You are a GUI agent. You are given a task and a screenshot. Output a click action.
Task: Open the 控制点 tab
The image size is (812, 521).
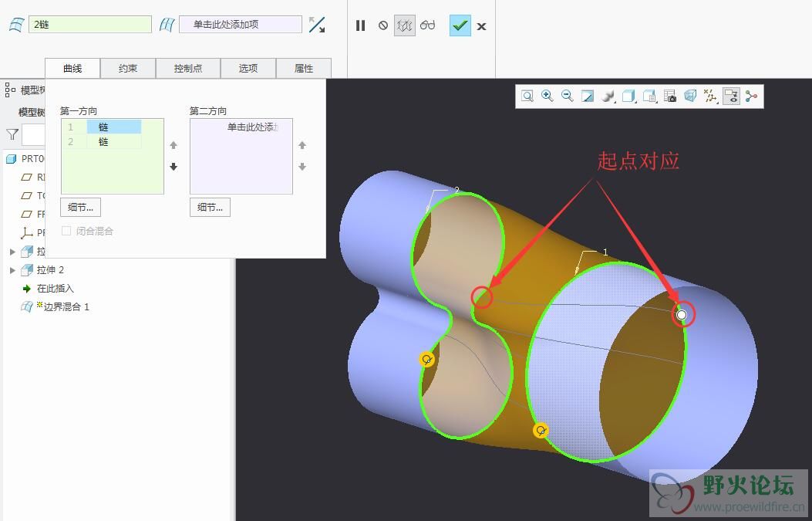(x=188, y=69)
